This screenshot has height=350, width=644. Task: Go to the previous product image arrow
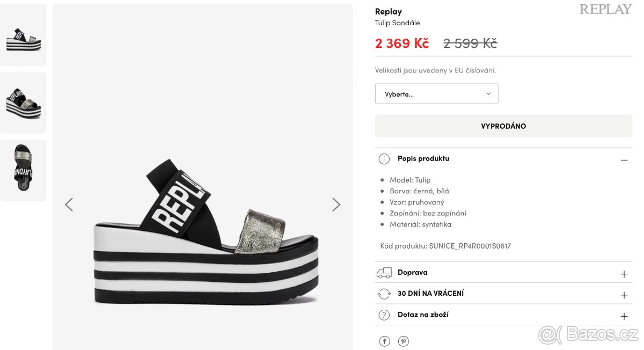click(x=69, y=205)
